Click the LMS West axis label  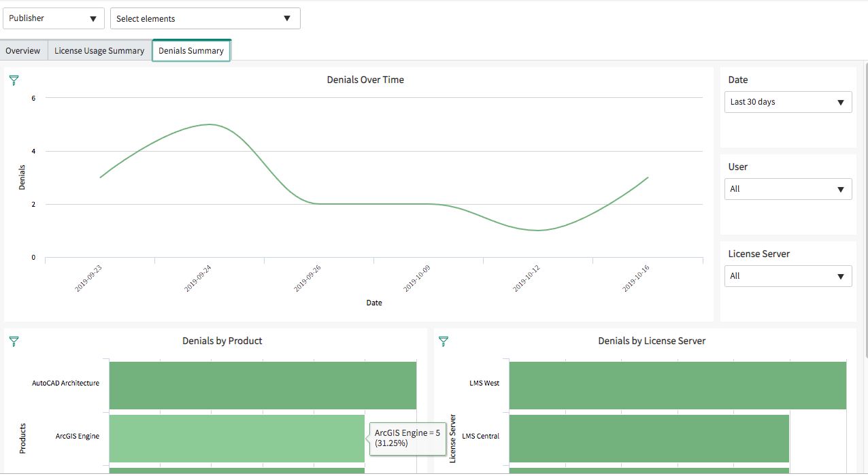(x=484, y=384)
